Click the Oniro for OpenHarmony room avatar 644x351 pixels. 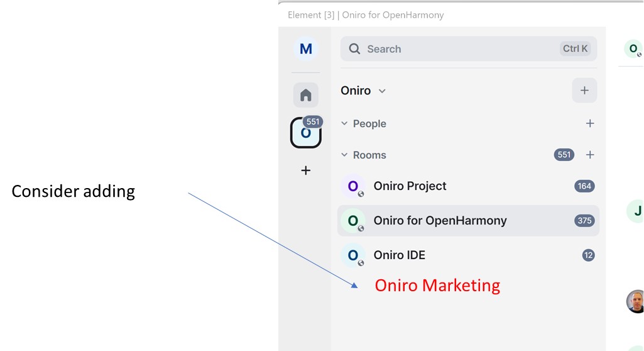(x=353, y=221)
